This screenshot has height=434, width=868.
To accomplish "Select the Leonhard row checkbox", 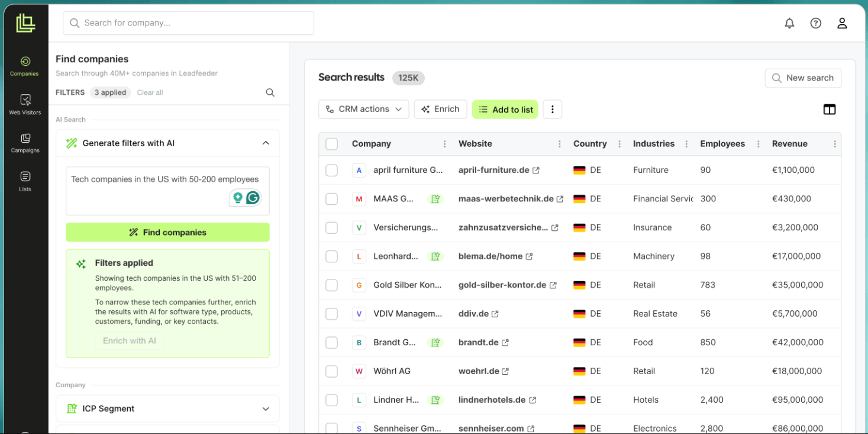I will (x=332, y=256).
